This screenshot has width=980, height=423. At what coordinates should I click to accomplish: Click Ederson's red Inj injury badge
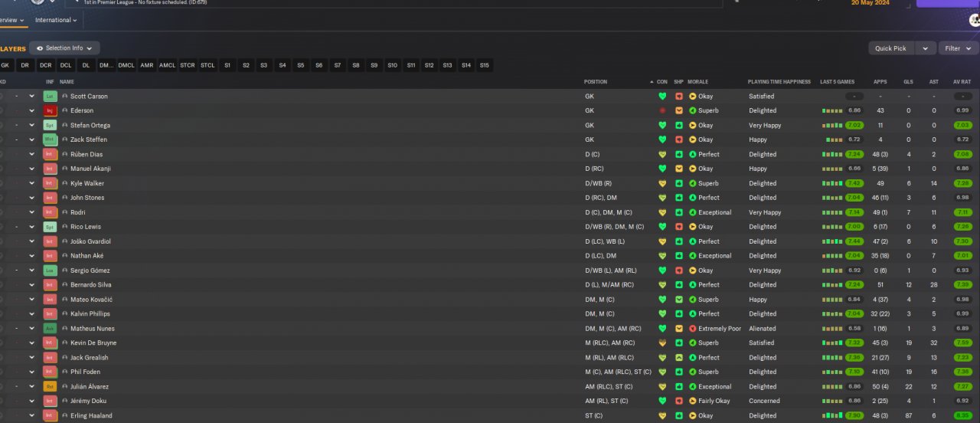[50, 111]
